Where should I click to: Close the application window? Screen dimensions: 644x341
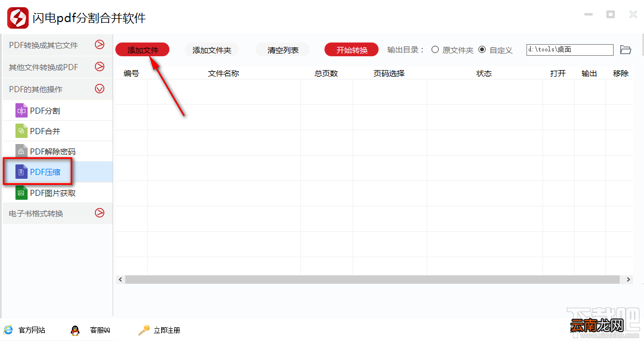click(633, 14)
